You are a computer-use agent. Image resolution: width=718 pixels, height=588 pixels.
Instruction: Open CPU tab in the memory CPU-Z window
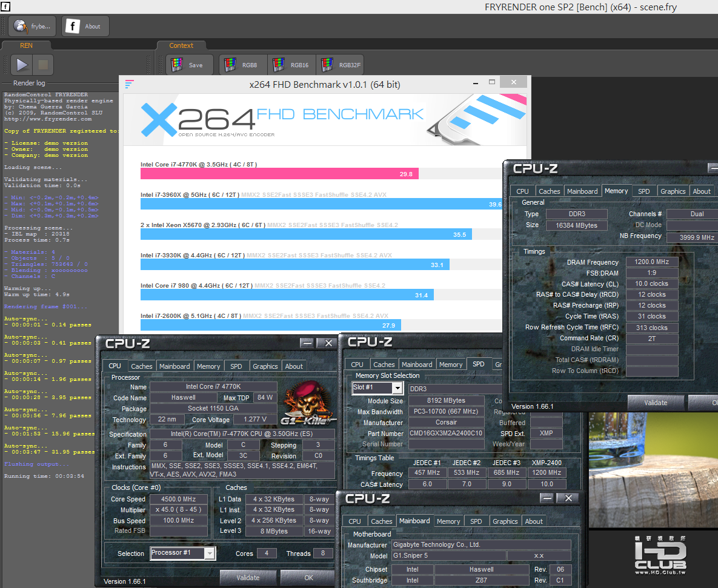(522, 191)
